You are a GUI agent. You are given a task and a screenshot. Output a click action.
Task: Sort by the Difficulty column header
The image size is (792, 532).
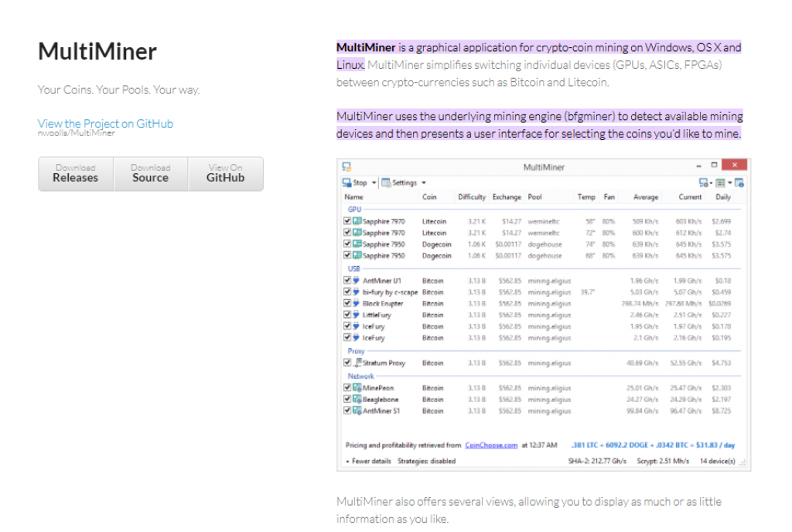point(472,197)
